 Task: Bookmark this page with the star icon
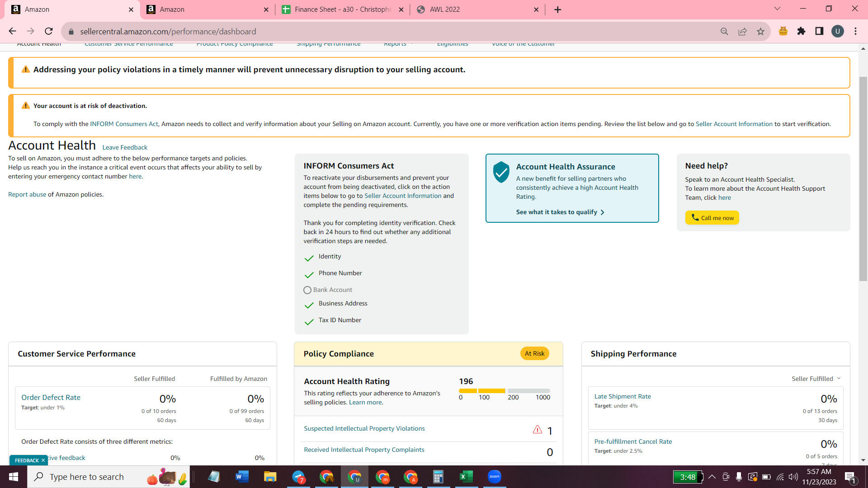coord(760,31)
